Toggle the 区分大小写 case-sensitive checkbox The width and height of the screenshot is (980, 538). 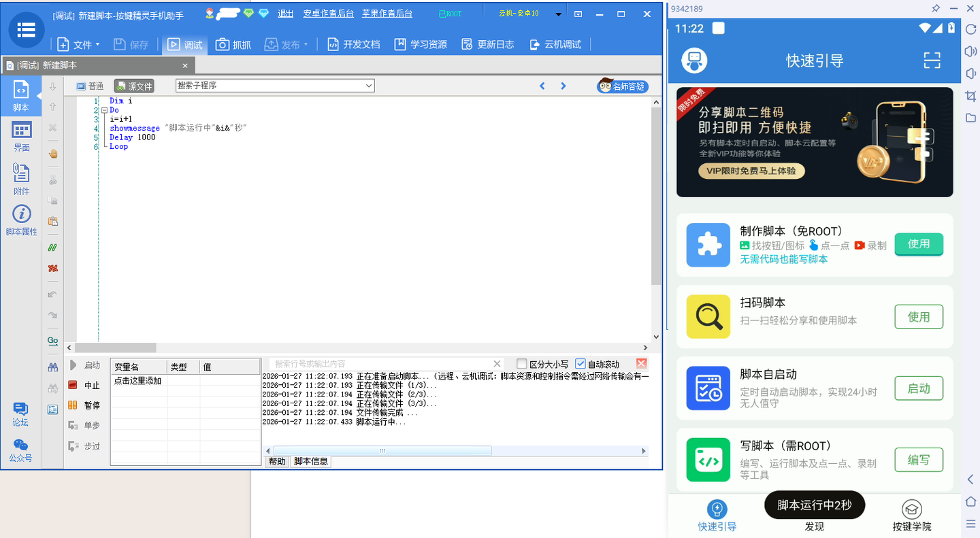522,364
